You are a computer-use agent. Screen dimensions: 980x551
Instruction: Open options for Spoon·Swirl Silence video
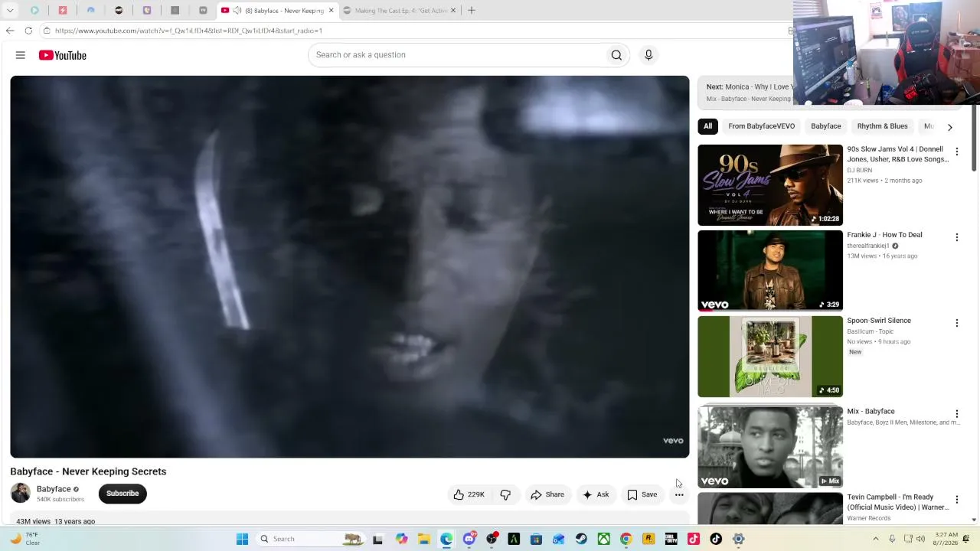(x=956, y=324)
